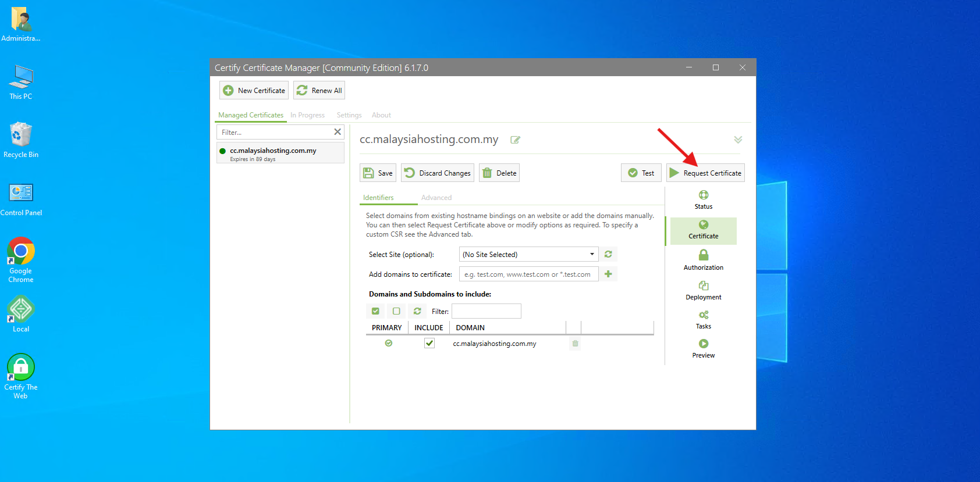Click the New Certificate button

click(254, 90)
